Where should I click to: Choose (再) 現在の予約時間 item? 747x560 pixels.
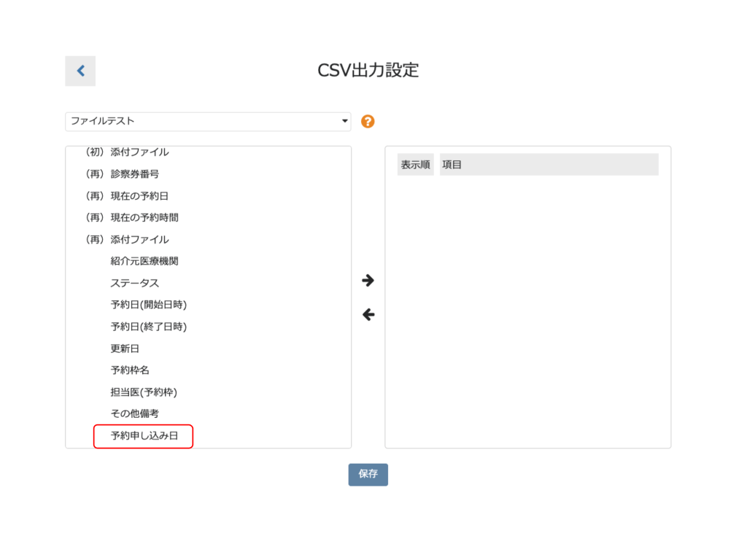point(132,217)
